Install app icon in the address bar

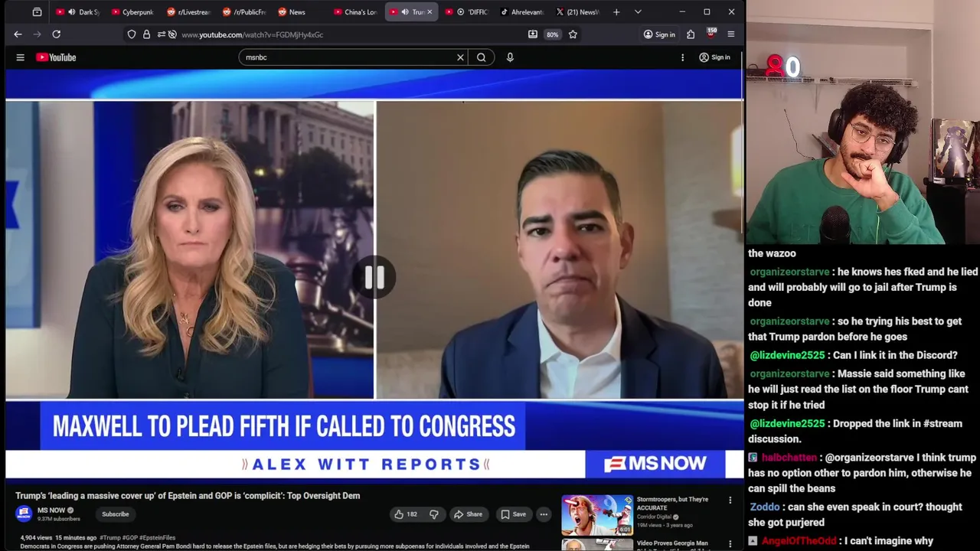click(533, 34)
